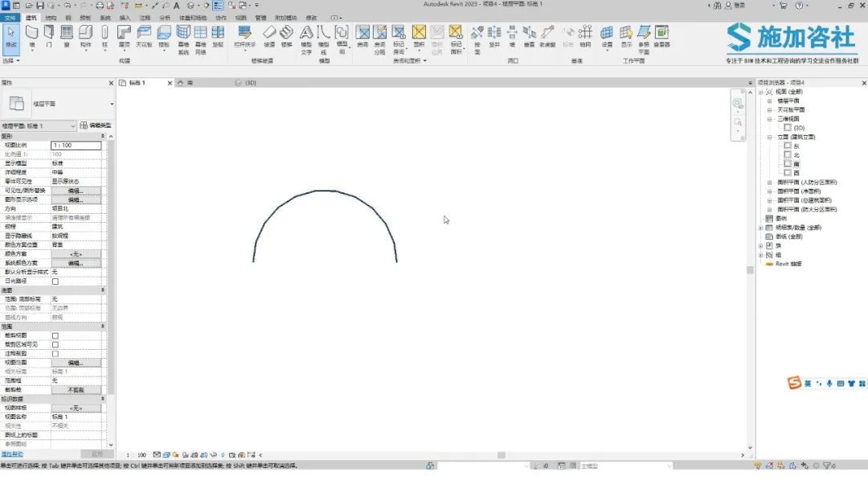Click the Save icon in quick access toolbar

pos(40,6)
